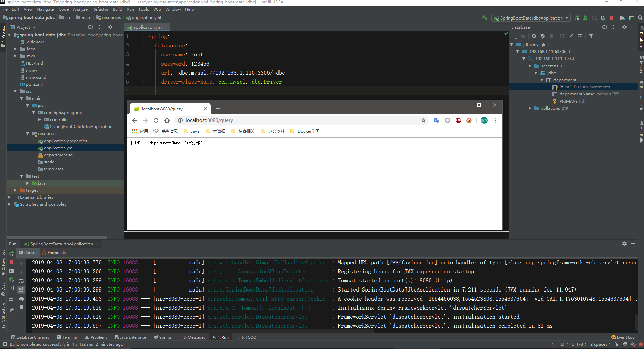
Task: Collapse the resources folder
Action: (x=27, y=133)
